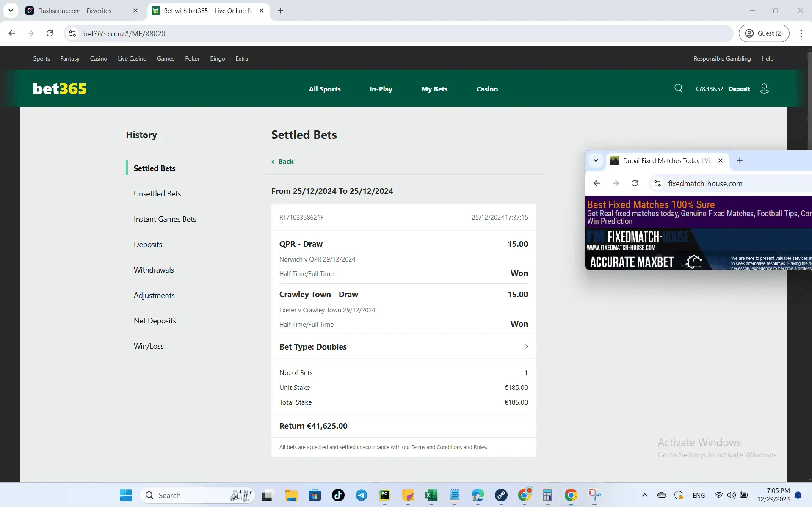
Task: Open Telegram from taskbar
Action: pyautogui.click(x=361, y=495)
